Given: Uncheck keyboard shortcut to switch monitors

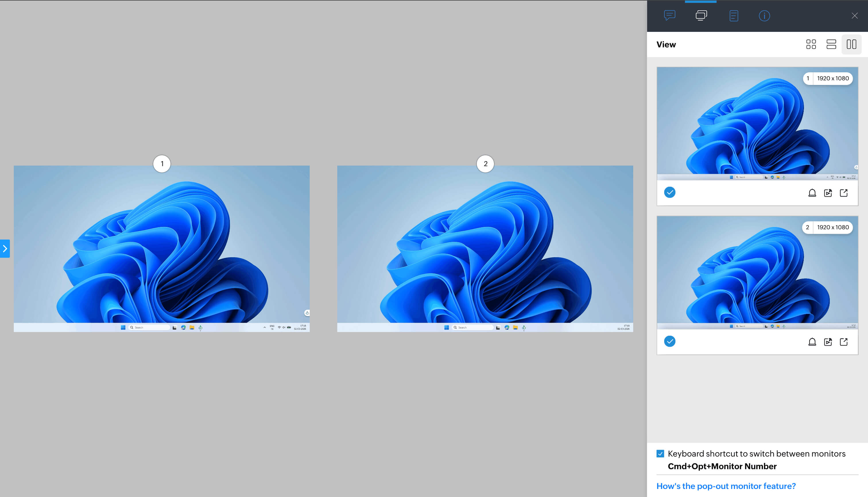Looking at the screenshot, I should (x=660, y=454).
